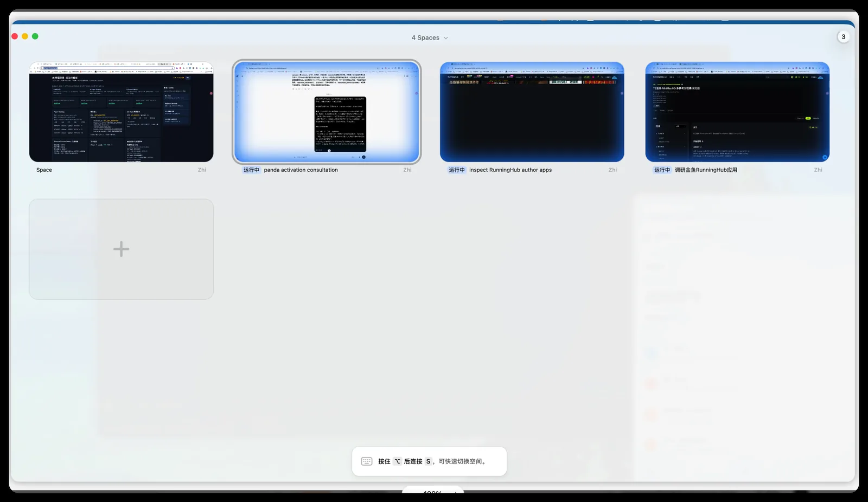Click the badge showing 3
Screen dimensions: 868x502
tap(843, 37)
